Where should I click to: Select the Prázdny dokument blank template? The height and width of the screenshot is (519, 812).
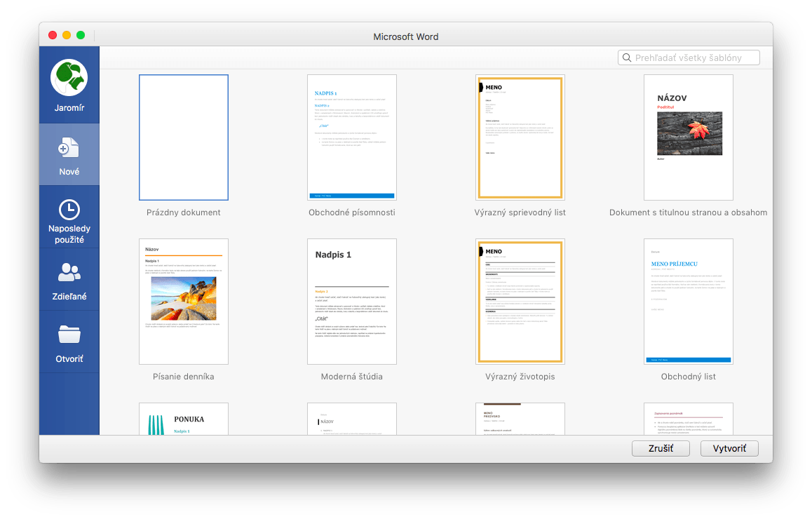[x=183, y=137]
